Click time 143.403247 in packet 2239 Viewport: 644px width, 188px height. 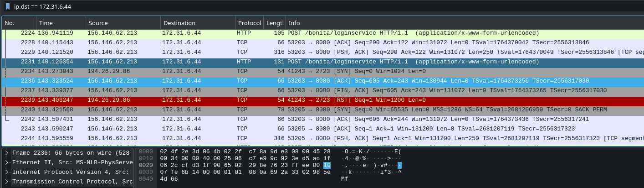tap(56, 100)
